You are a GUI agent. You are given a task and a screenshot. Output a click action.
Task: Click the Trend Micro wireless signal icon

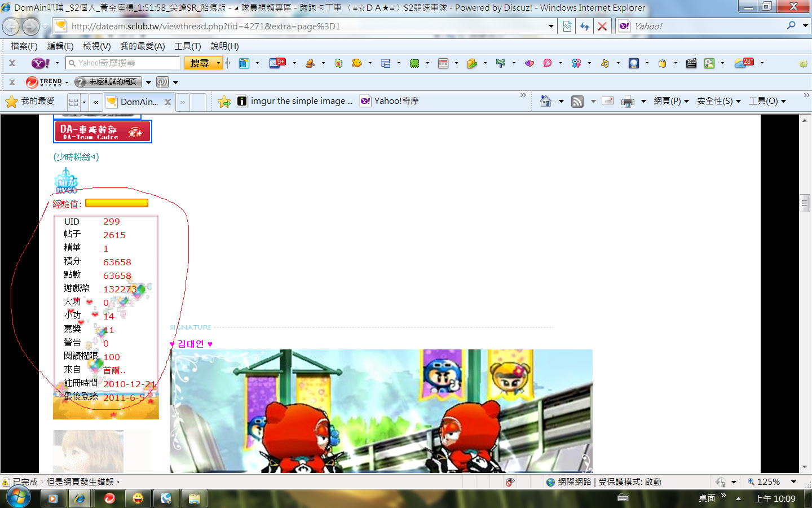click(x=162, y=82)
